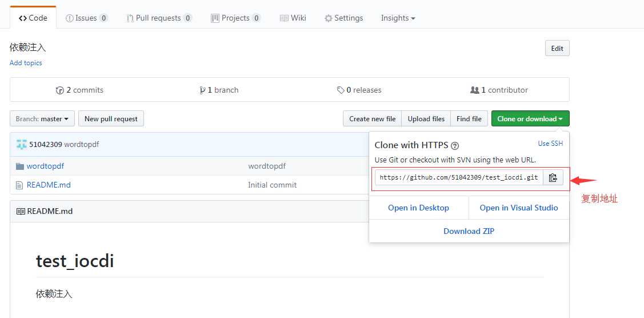This screenshot has width=644, height=318.
Task: Click the README.md title in the README header
Action: 50,211
